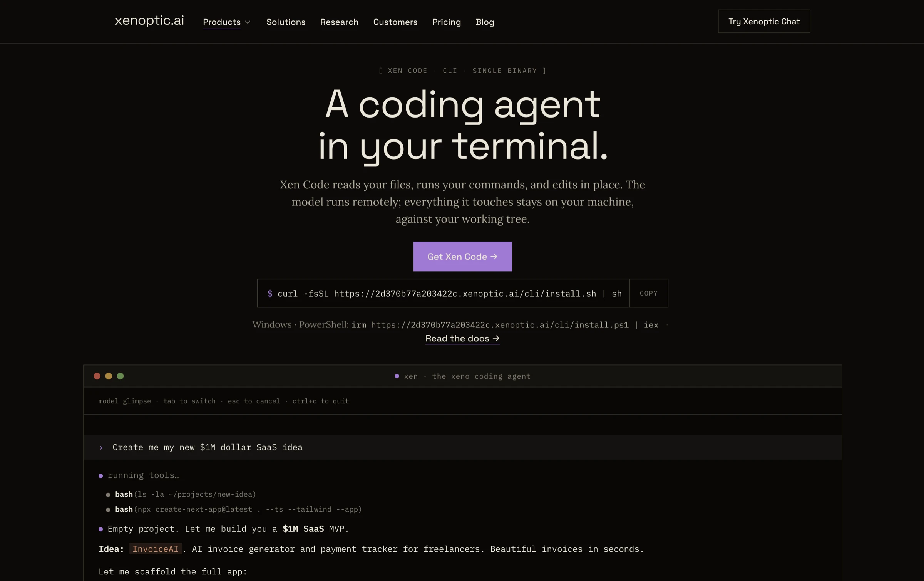Click the 'model glimpse' status text
Viewport: 924px width, 581px height.
tap(125, 401)
